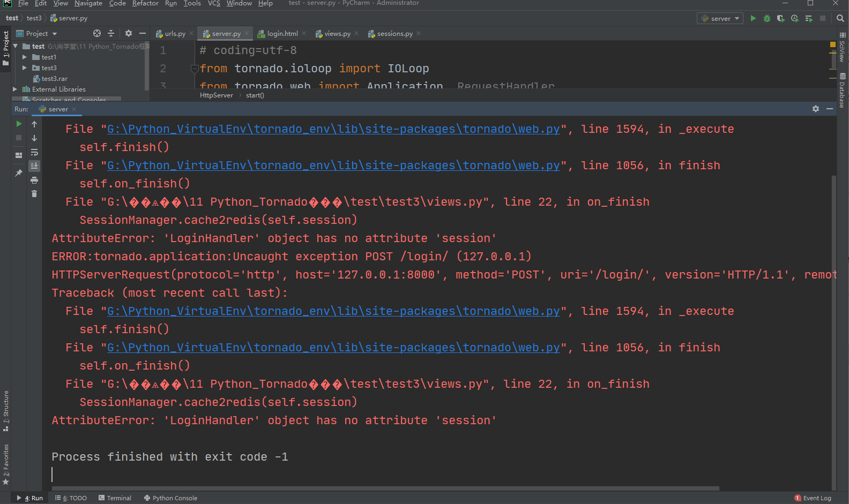Open the server run configuration dropdown

[720, 18]
